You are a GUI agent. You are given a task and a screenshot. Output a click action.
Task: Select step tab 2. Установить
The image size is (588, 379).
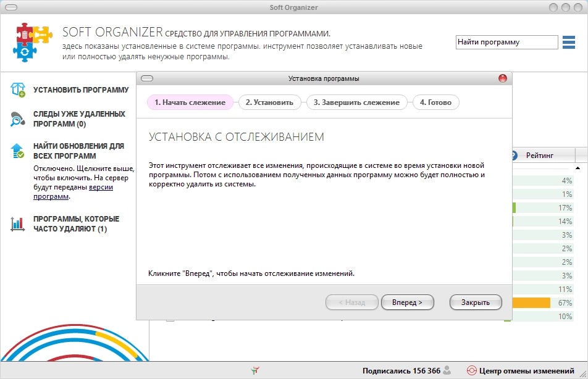pos(270,102)
